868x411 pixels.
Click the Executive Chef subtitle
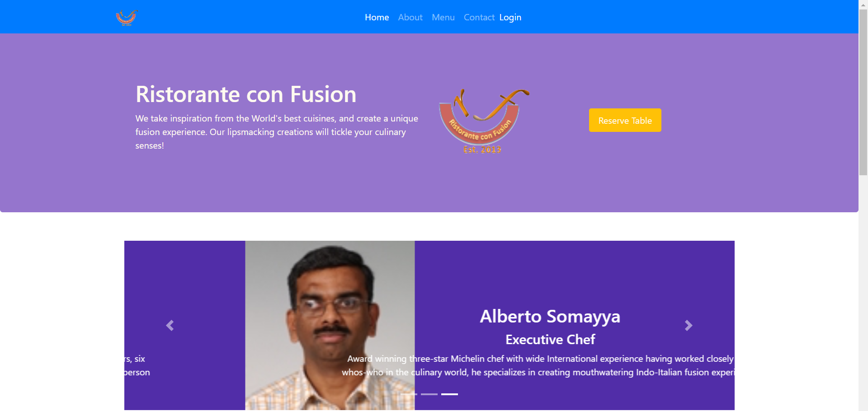point(550,339)
